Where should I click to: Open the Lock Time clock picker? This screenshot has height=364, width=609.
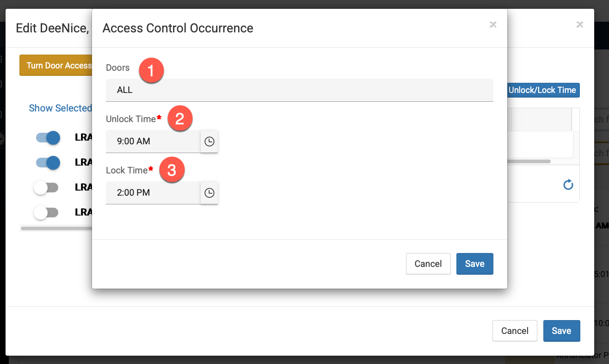209,193
